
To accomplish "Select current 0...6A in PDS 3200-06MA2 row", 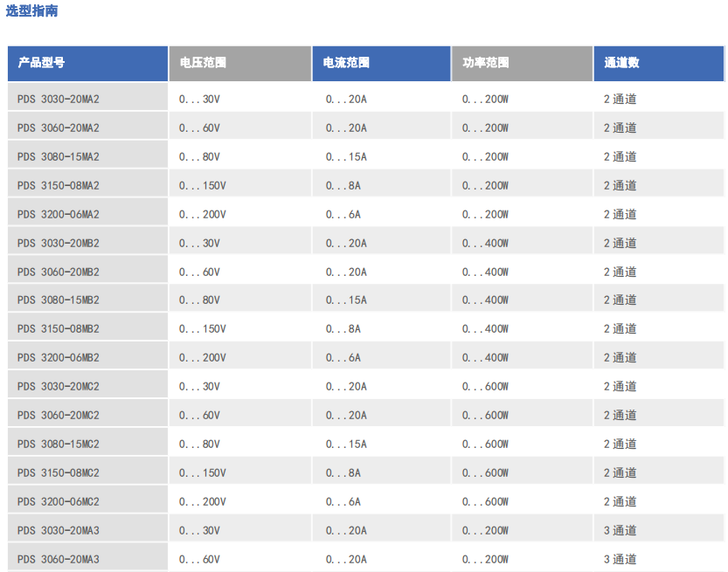I will (x=343, y=214).
